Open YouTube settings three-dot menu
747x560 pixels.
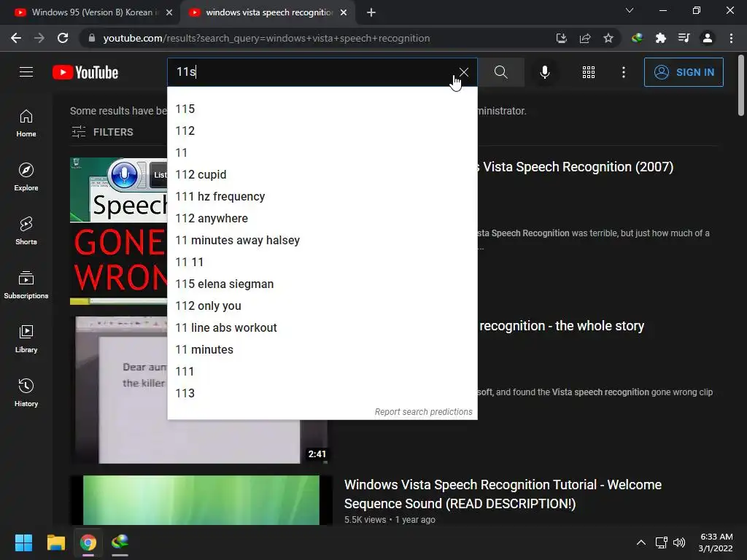click(623, 72)
